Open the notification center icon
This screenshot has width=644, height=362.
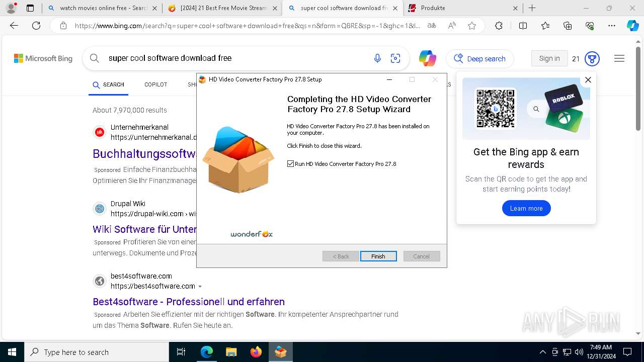point(627,352)
